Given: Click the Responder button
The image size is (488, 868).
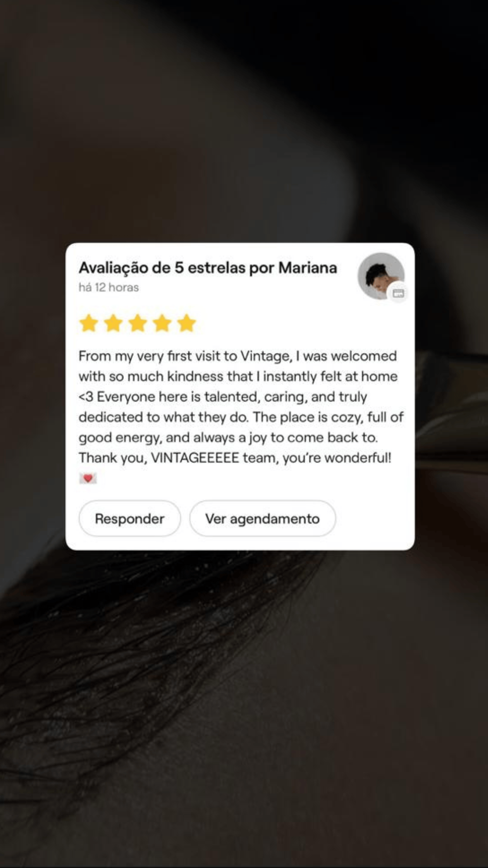Looking at the screenshot, I should coord(130,519).
